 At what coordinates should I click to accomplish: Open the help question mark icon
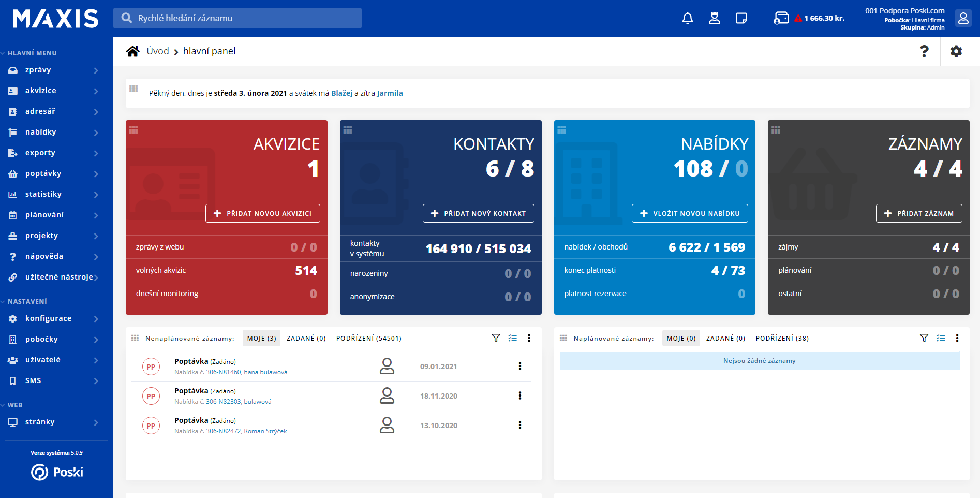point(924,51)
